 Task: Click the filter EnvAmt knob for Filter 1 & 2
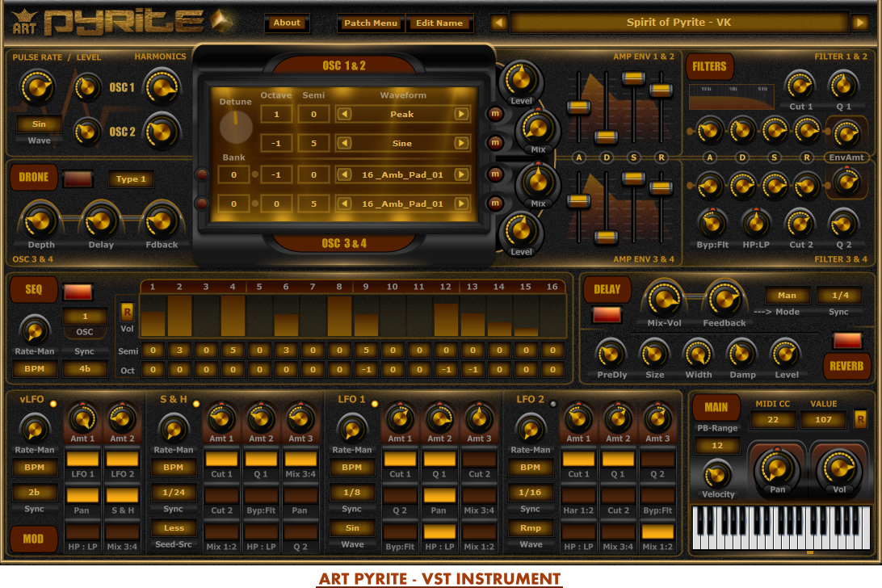click(846, 132)
